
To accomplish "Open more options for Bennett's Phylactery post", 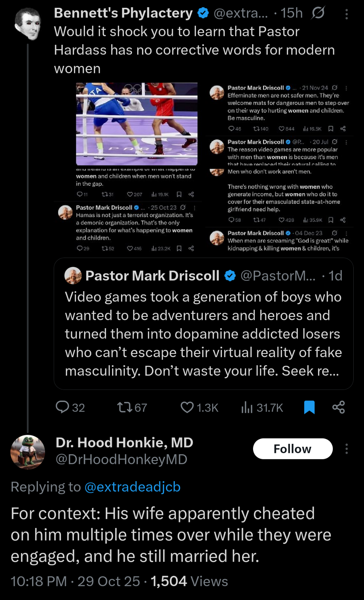I will 346,14.
